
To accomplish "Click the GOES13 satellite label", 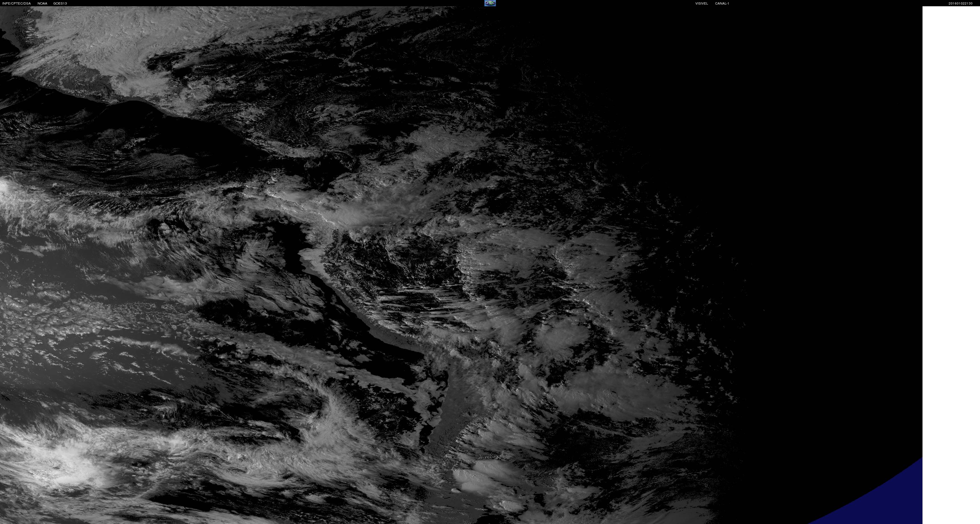I will tap(60, 3).
